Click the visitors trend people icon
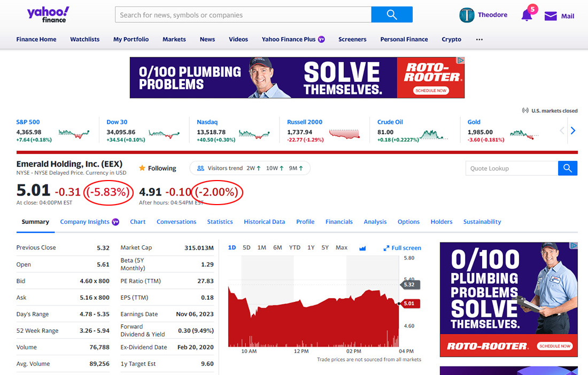Image resolution: width=588 pixels, height=375 pixels. pyautogui.click(x=200, y=168)
